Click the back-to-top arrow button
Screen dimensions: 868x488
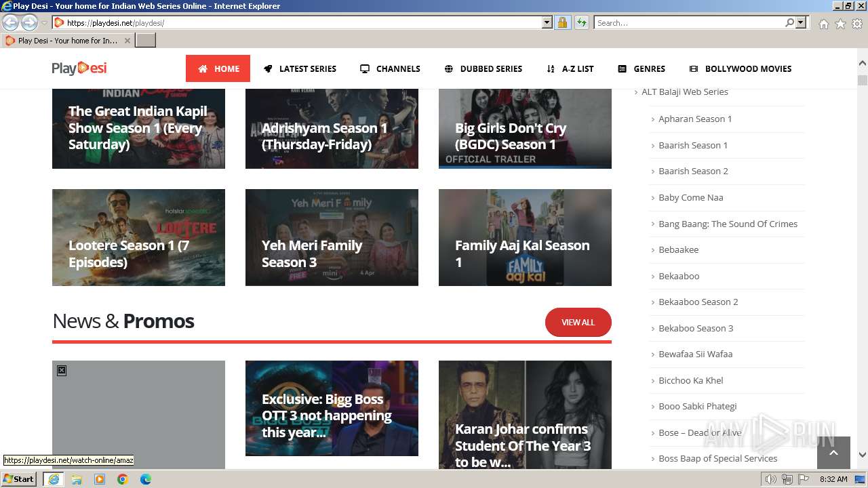[x=833, y=453]
